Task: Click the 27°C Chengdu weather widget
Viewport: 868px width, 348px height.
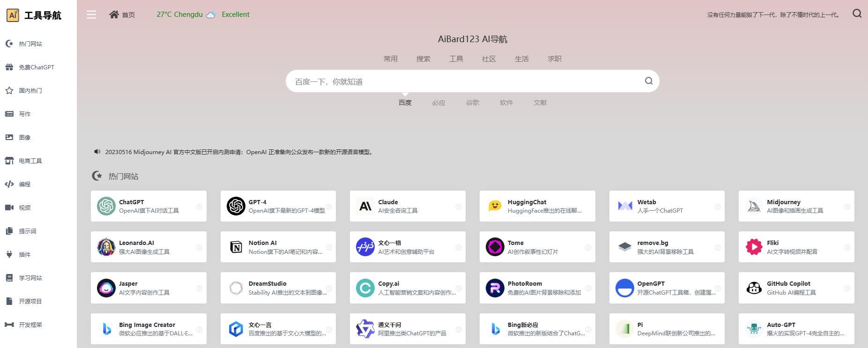Action: (203, 15)
